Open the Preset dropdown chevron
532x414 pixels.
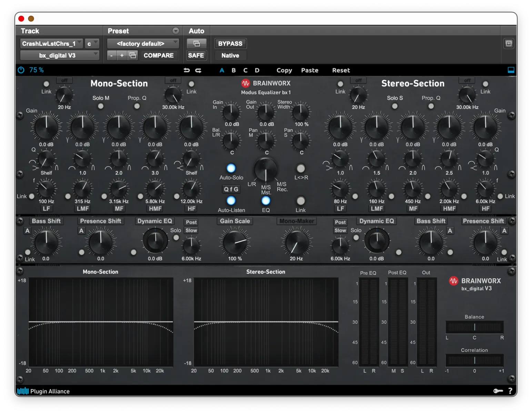click(176, 31)
